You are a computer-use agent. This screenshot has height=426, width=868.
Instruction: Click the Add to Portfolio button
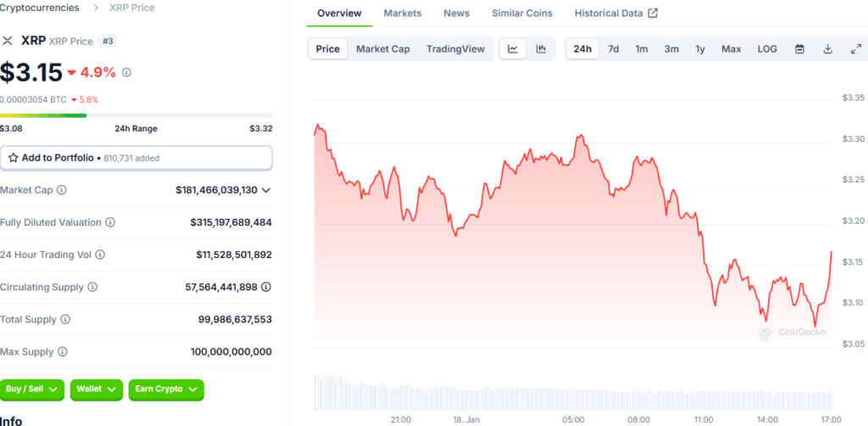[136, 158]
